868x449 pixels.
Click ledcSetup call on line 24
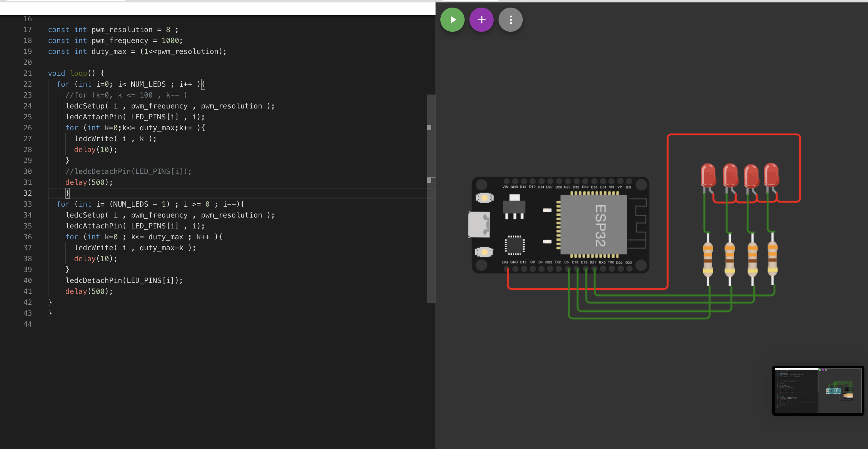(170, 106)
